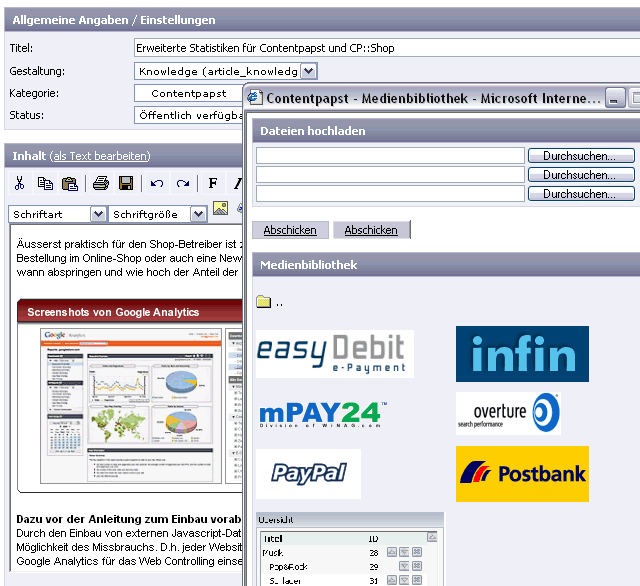Image resolution: width=640 pixels, height=586 pixels.
Task: Click scroll-up arrow in Übersicht table
Action: click(x=432, y=537)
